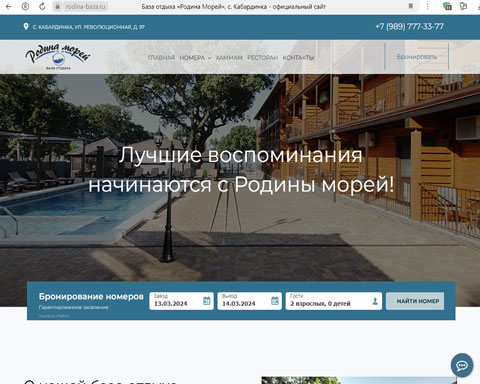
Task: Open calendar icon for Выезд date
Action: coord(275,301)
